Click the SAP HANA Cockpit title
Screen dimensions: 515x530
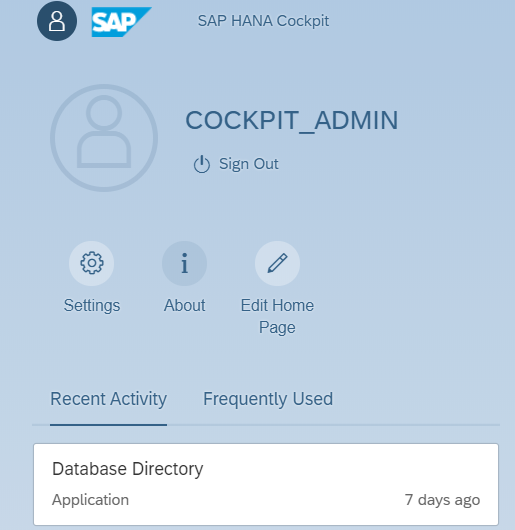[263, 21]
